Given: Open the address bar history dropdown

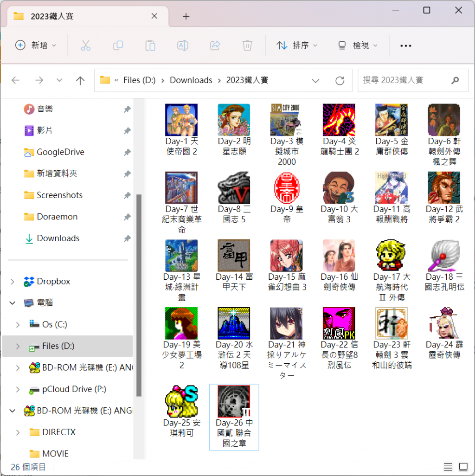Looking at the screenshot, I should tap(315, 80).
